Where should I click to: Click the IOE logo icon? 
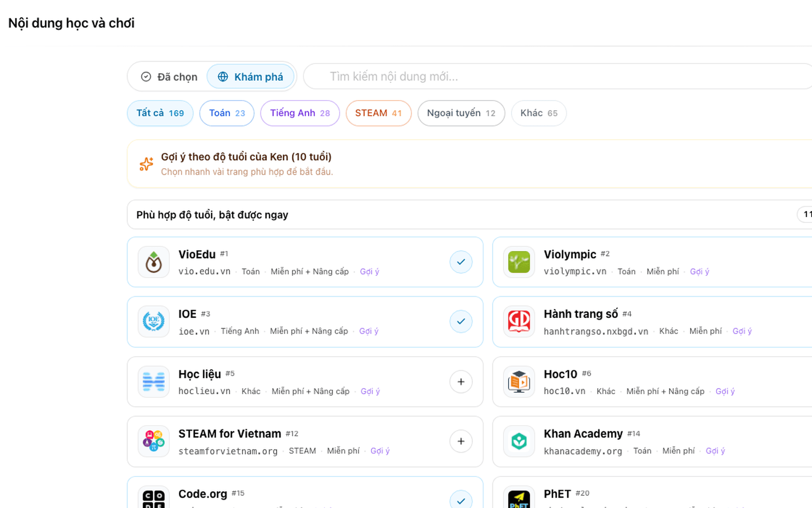coord(154,322)
